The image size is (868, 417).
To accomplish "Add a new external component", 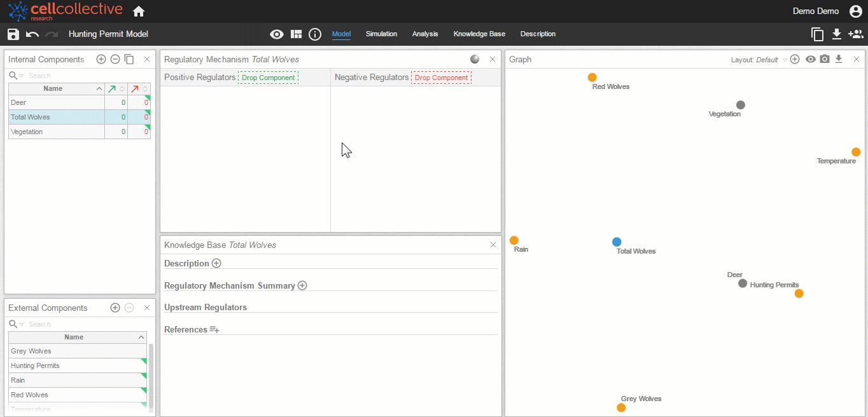I will point(115,308).
